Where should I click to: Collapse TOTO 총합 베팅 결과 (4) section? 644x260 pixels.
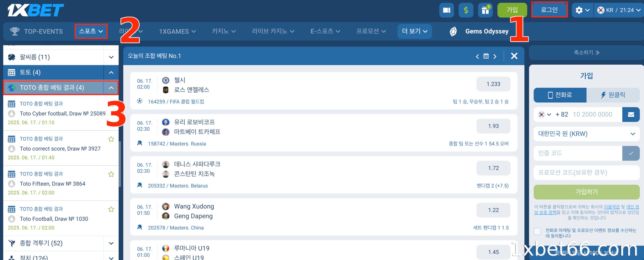point(111,88)
